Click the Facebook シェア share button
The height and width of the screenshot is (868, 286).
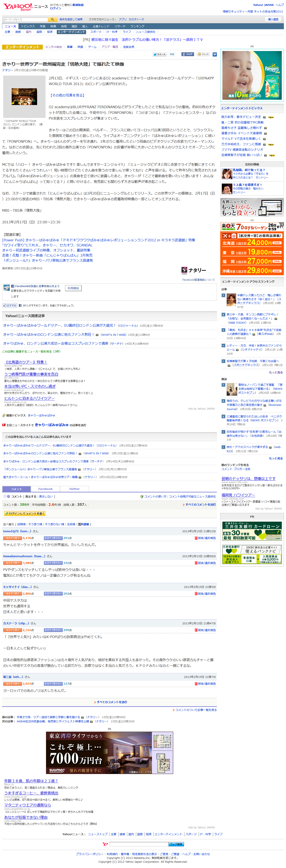pyautogui.click(x=187, y=54)
